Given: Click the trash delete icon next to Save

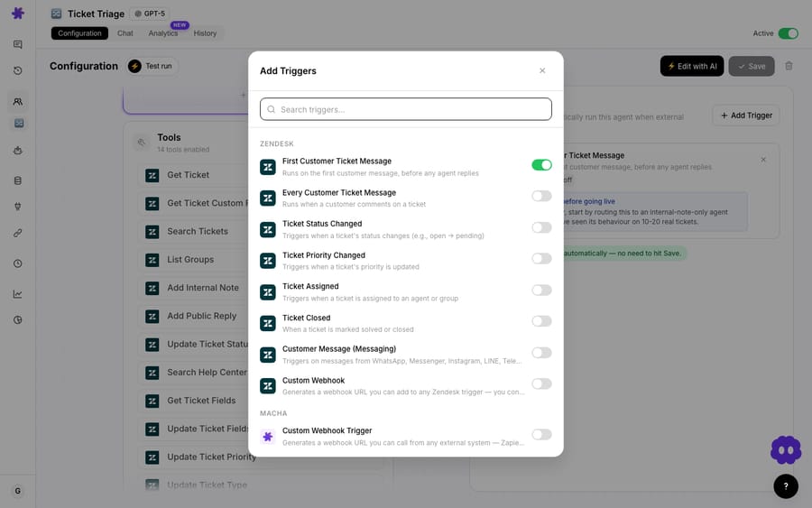Looking at the screenshot, I should (789, 66).
